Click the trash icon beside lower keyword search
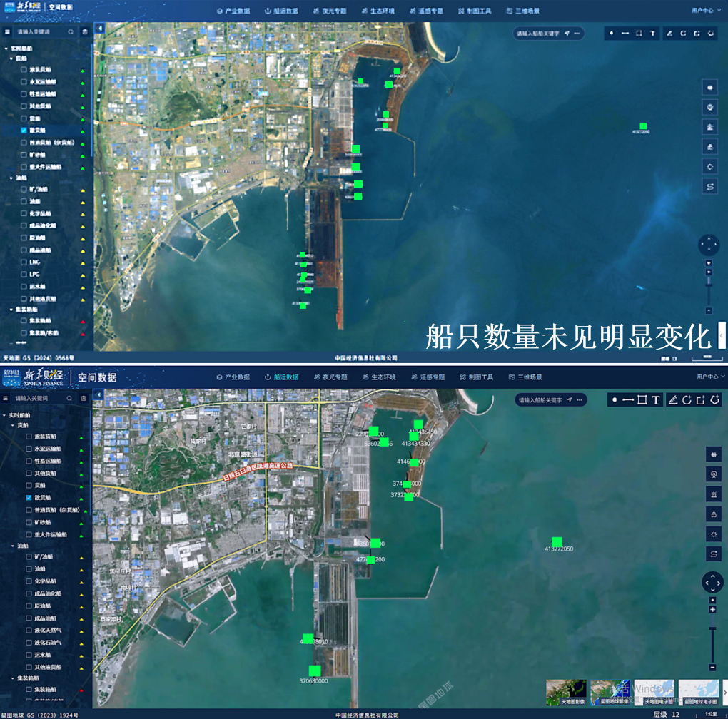Screen dimensions: 728x719 [x=84, y=398]
